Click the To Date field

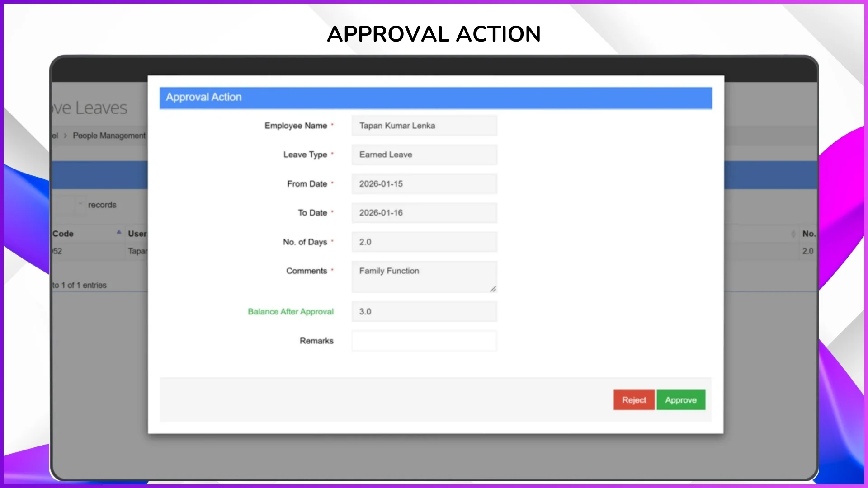424,213
